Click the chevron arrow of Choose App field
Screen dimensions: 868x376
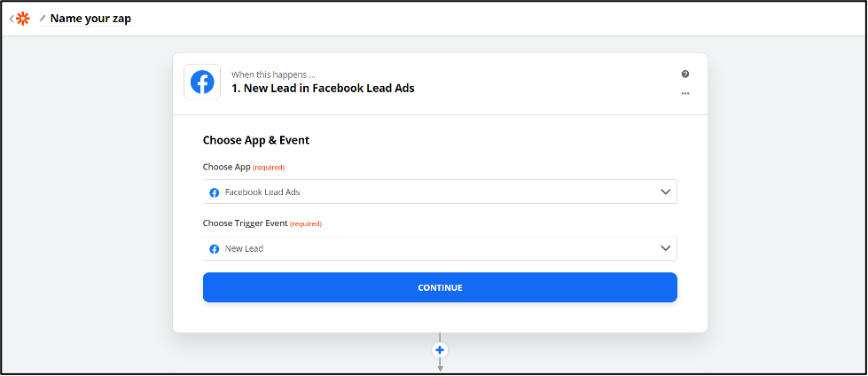[665, 192]
